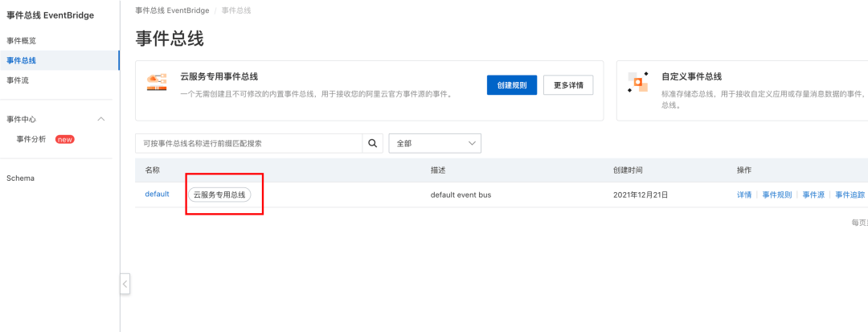Collapse the 事件中心 section chevron

[100, 119]
